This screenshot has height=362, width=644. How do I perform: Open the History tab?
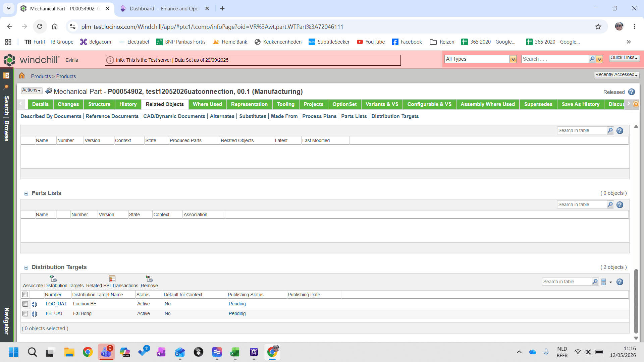tap(128, 104)
